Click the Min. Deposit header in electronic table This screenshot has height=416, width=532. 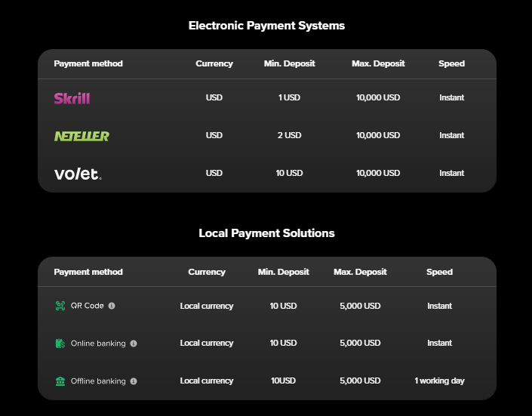pyautogui.click(x=288, y=63)
